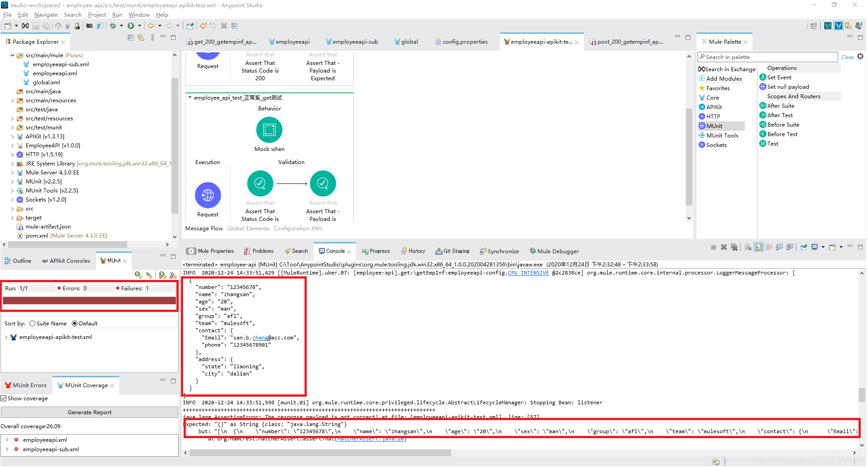Open the Mule Debugger tab
The width and height of the screenshot is (868, 467).
click(554, 252)
